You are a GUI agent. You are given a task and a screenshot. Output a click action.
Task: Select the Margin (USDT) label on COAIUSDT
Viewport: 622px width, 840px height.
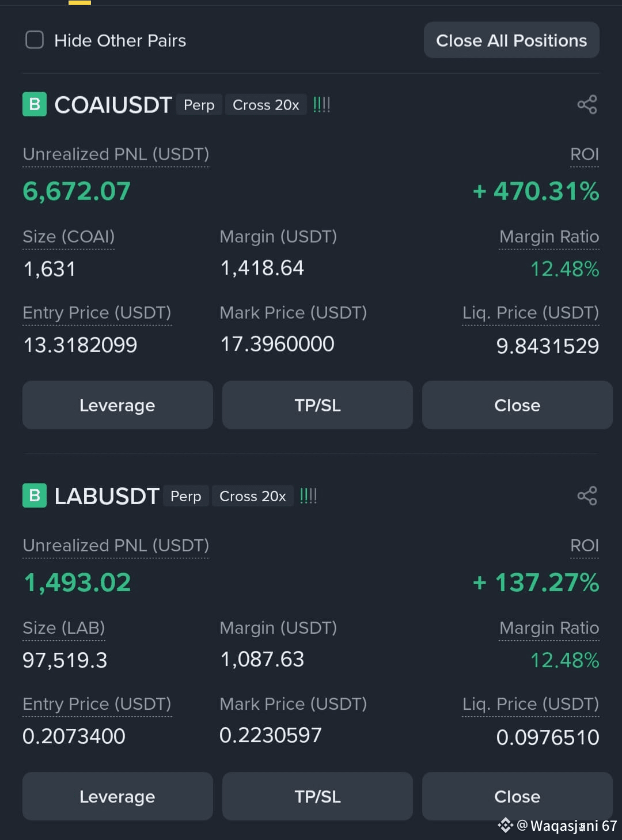(x=278, y=237)
